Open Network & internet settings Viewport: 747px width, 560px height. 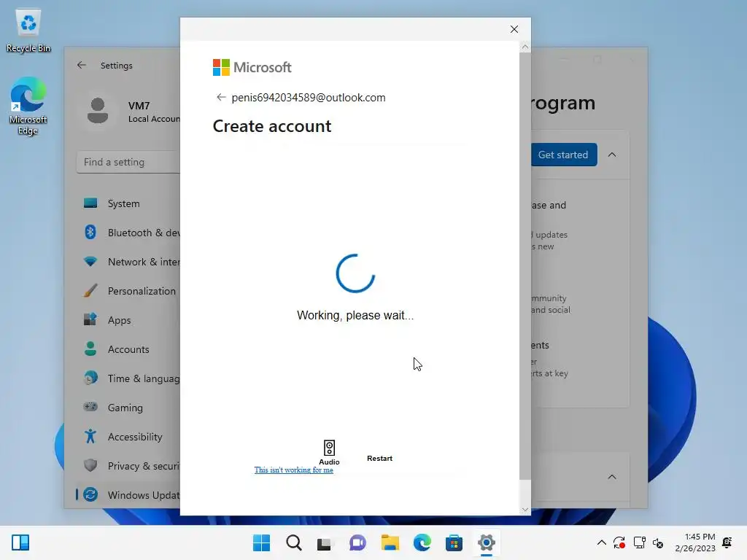coord(128,262)
